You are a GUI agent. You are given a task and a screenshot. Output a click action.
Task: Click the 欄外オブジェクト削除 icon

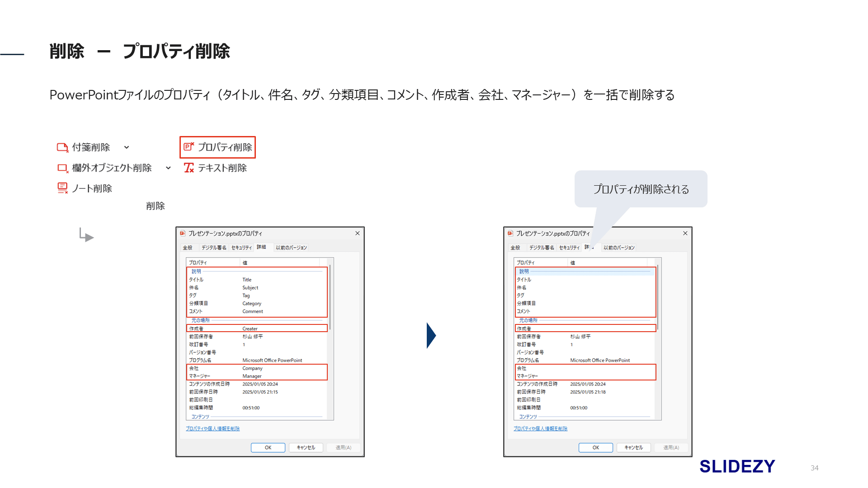click(x=62, y=168)
